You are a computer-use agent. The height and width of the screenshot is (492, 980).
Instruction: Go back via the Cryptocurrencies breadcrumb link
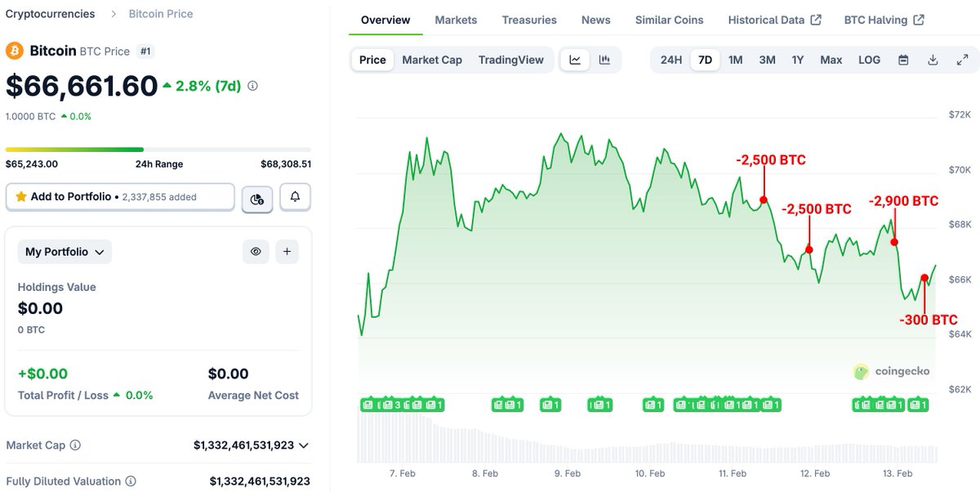point(51,13)
